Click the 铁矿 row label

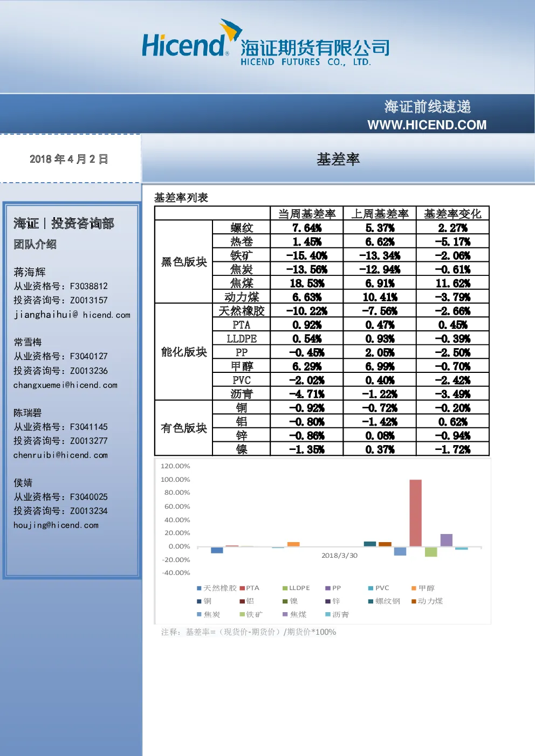click(242, 255)
